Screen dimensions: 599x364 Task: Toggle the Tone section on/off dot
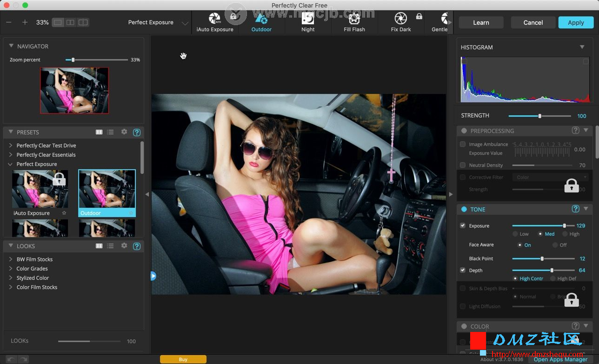coord(464,210)
